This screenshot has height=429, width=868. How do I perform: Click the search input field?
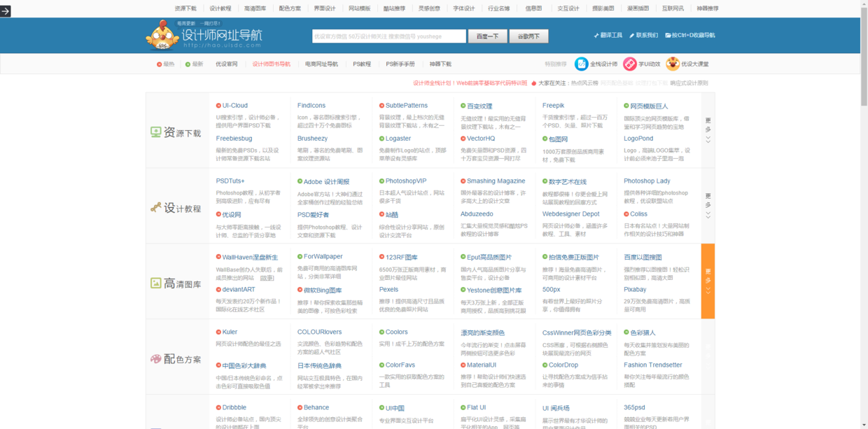pyautogui.click(x=389, y=36)
